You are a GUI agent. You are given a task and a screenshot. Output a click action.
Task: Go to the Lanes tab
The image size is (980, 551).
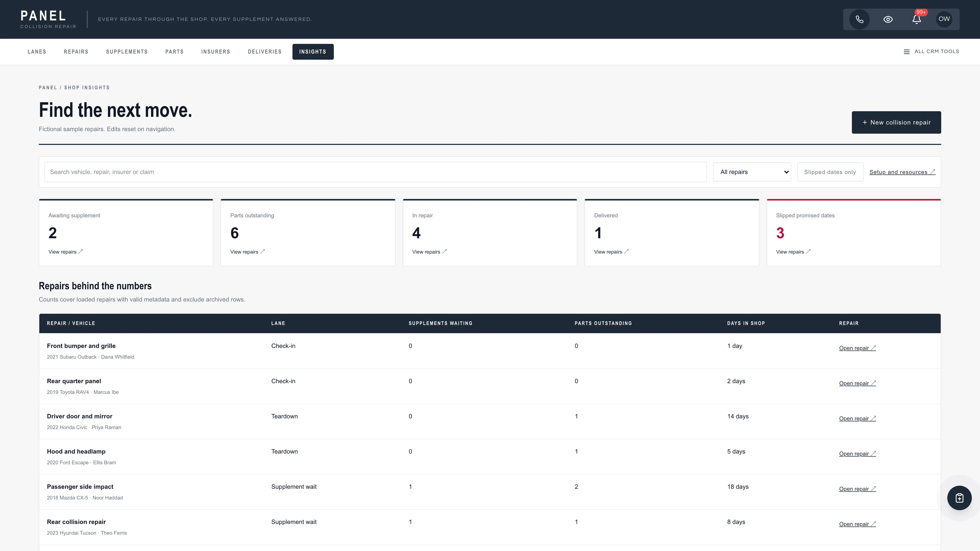[37, 52]
